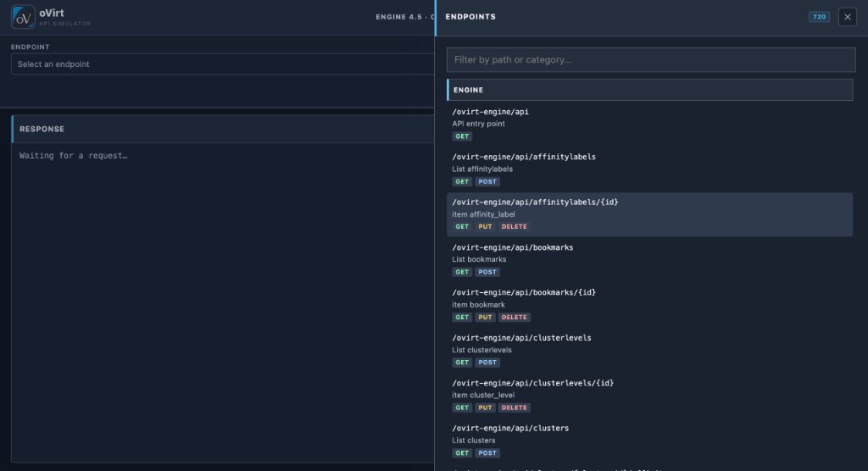This screenshot has height=471, width=868.
Task: Focus the Filter by path or category field
Action: pyautogui.click(x=651, y=60)
